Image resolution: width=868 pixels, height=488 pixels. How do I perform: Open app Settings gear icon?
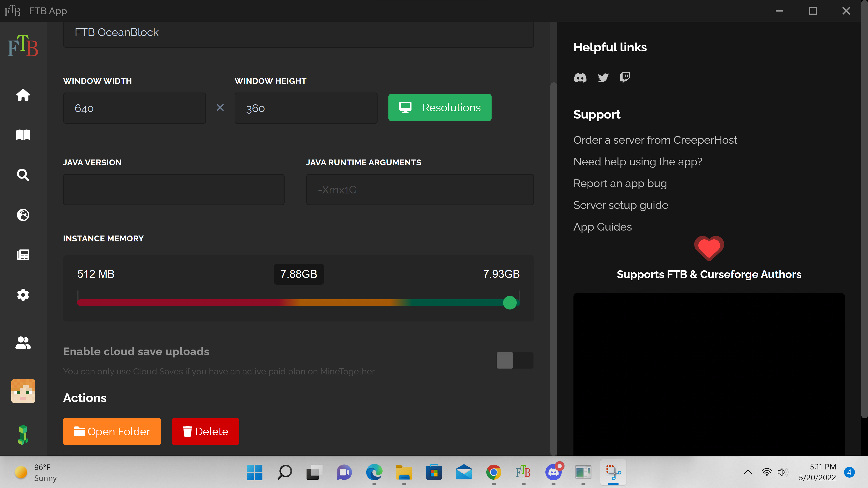tap(23, 295)
